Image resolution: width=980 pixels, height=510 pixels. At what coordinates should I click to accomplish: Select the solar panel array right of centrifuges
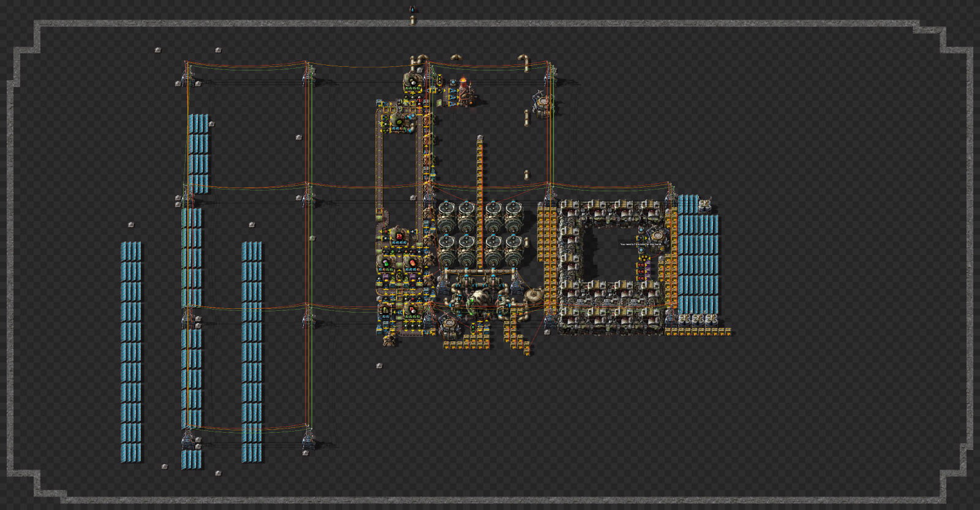pyautogui.click(x=698, y=254)
